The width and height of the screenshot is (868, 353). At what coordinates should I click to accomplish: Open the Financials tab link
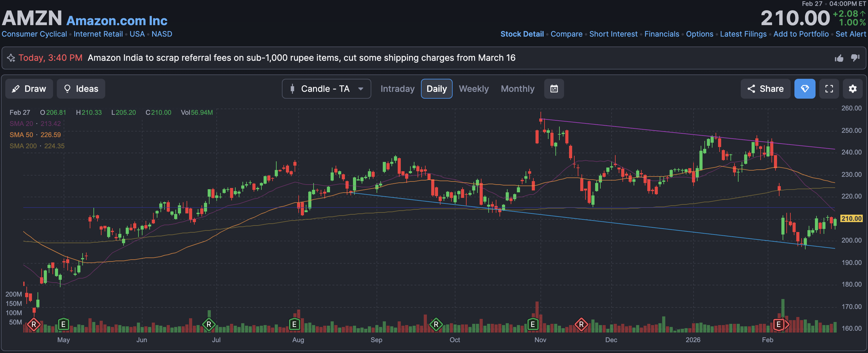[x=662, y=34]
